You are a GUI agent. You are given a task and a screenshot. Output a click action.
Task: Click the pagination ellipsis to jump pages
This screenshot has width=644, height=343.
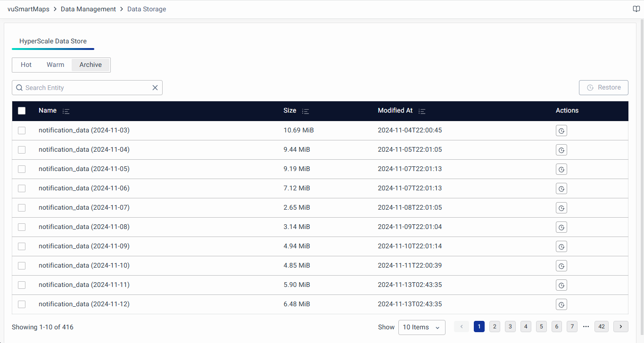586,327
